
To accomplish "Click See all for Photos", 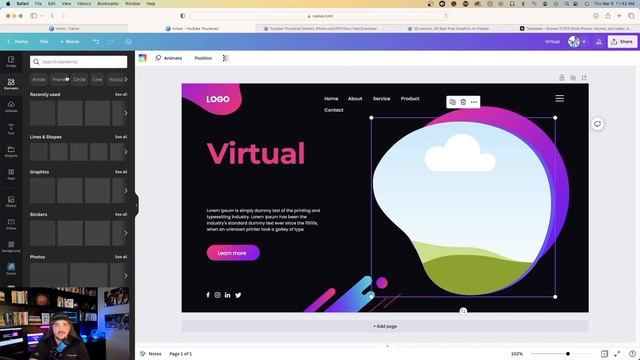I will pyautogui.click(x=121, y=257).
